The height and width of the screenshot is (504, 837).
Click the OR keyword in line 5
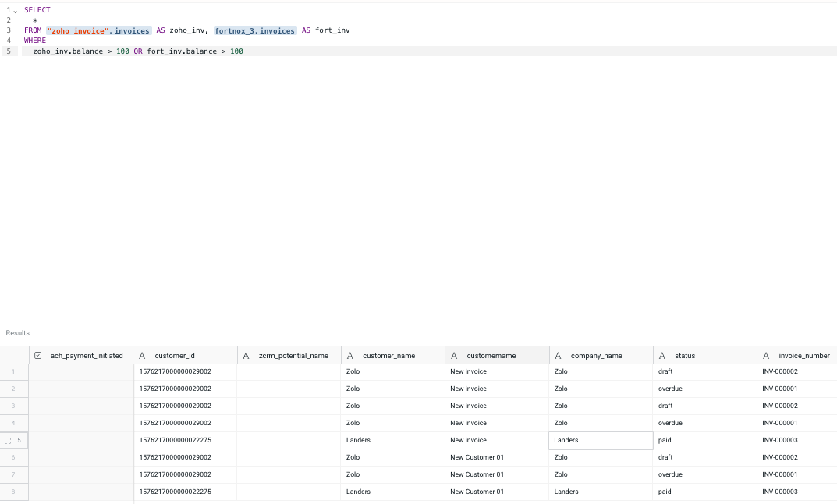[138, 51]
